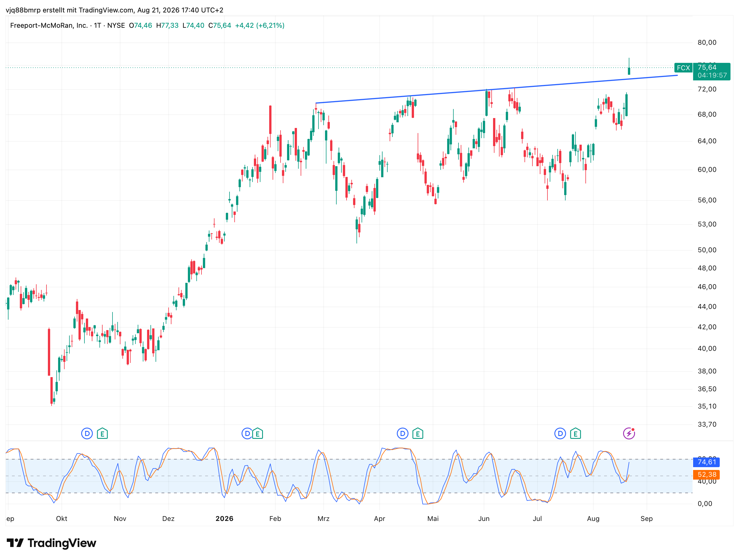Viewport: 739px width, 560px height.
Task: Click the 60,00 price axis label
Action: tap(707, 170)
